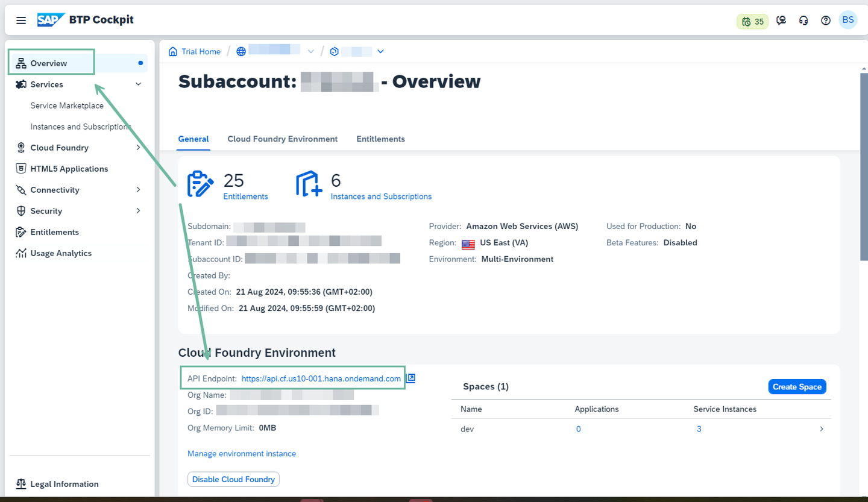Viewport: 868px width, 502px height.
Task: Click the Overview sidebar icon
Action: click(20, 63)
